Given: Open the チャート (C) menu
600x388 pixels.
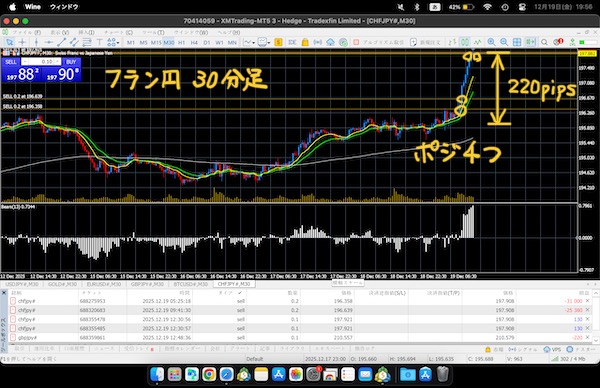Looking at the screenshot, I should click(118, 33).
